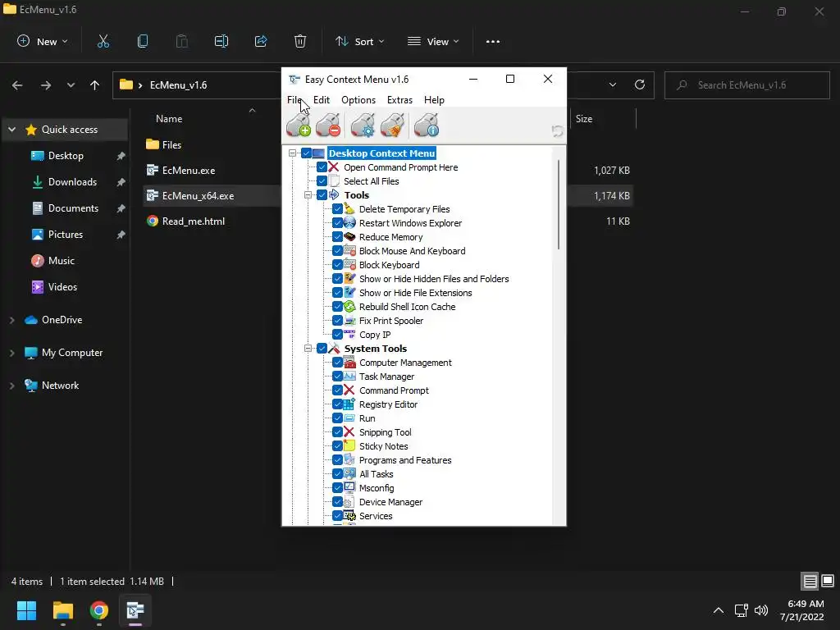Uncheck Open Command Prompt Here checkbox
Screen dimensions: 840x630
pos(322,167)
